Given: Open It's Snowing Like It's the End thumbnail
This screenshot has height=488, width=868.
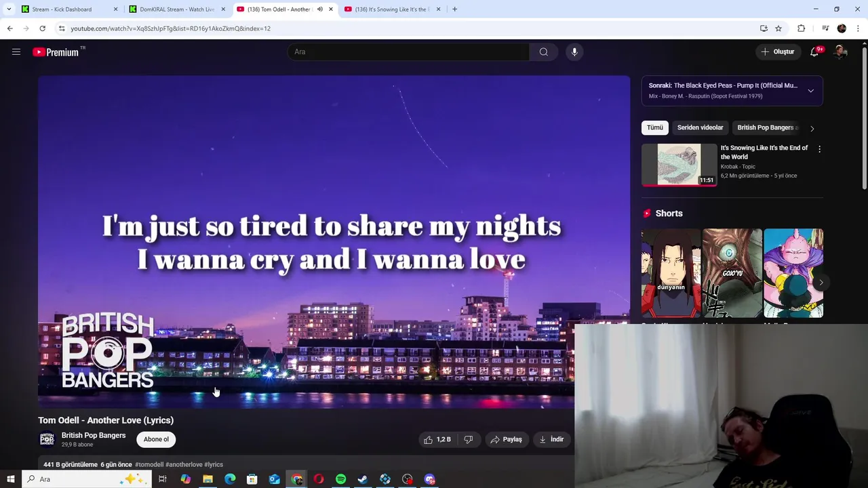Looking at the screenshot, I should [x=679, y=165].
